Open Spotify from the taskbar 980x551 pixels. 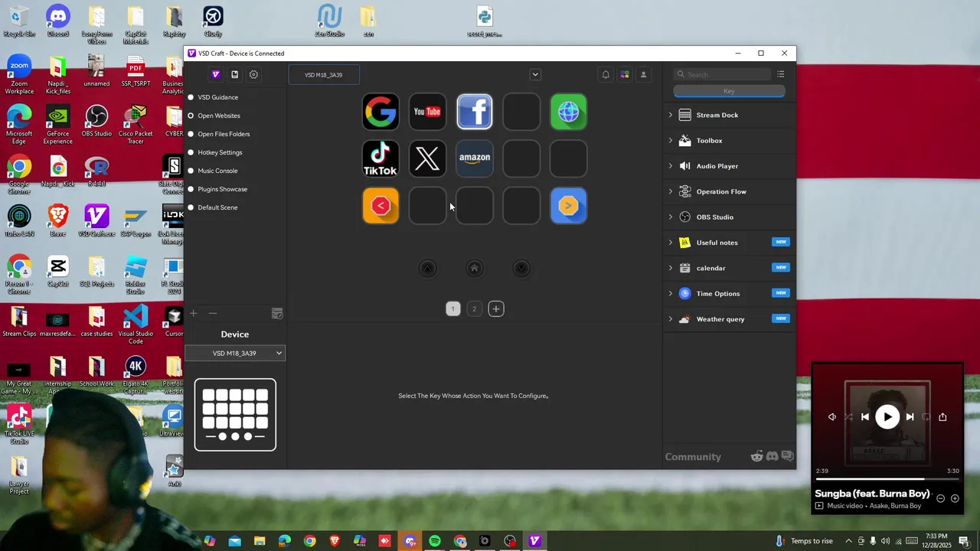435,541
